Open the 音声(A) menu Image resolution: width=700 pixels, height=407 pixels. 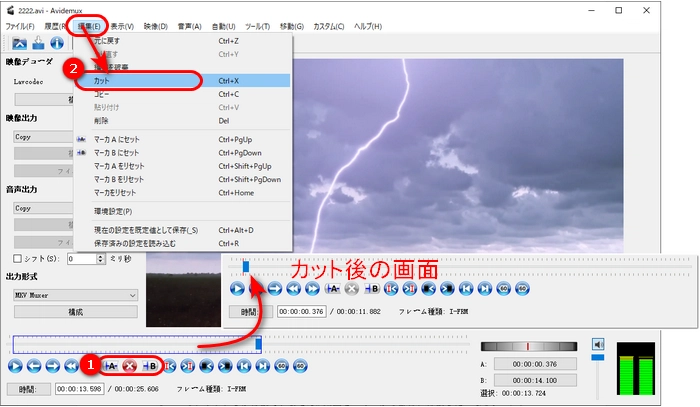(x=189, y=26)
